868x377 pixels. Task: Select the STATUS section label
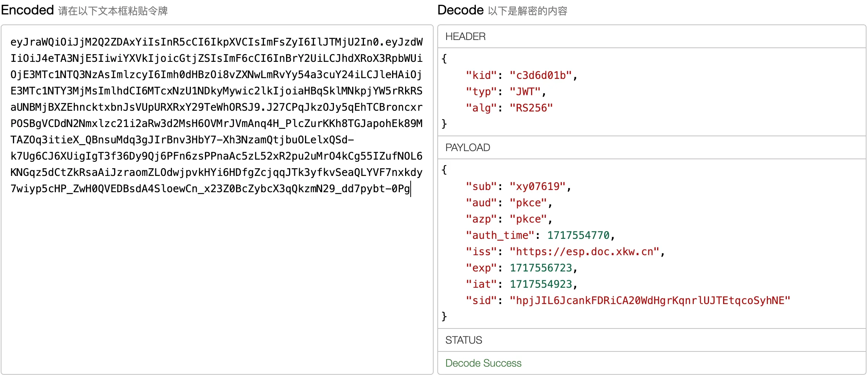coord(463,340)
